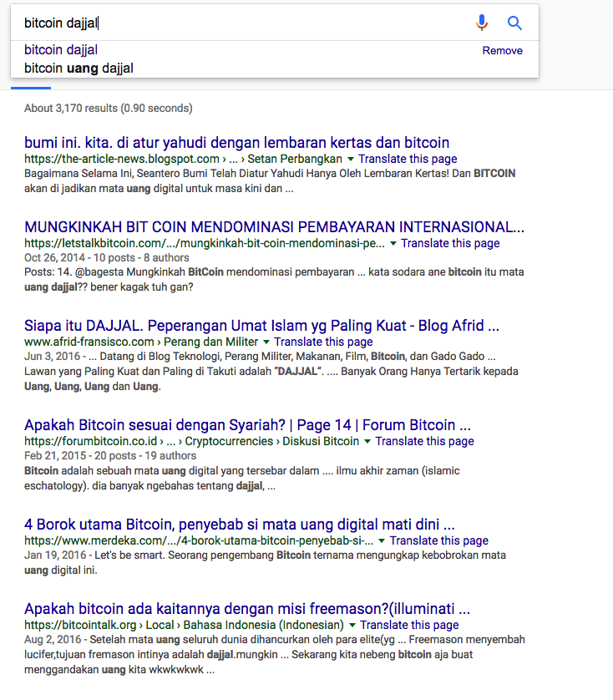Image resolution: width=613 pixels, height=700 pixels.
Task: Translate the the-article-news.blogspot.com result page
Action: click(x=408, y=159)
